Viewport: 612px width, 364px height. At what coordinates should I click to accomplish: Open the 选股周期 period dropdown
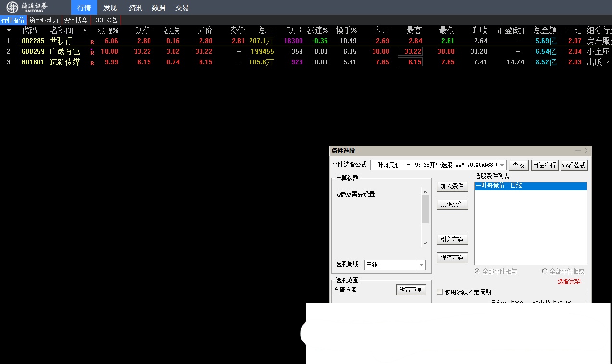point(421,265)
